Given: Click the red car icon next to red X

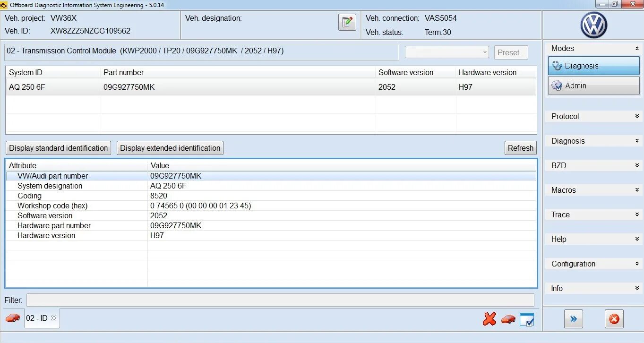Looking at the screenshot, I should (508, 319).
